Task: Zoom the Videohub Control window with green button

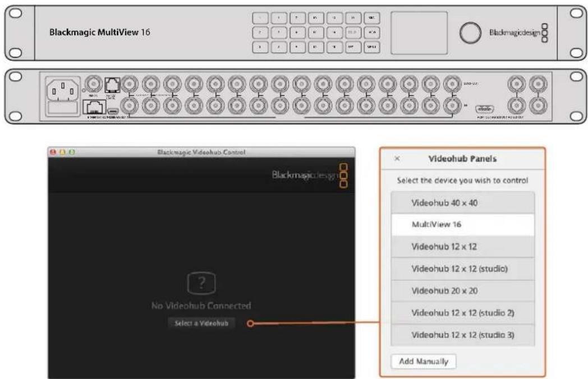Action: [x=72, y=152]
